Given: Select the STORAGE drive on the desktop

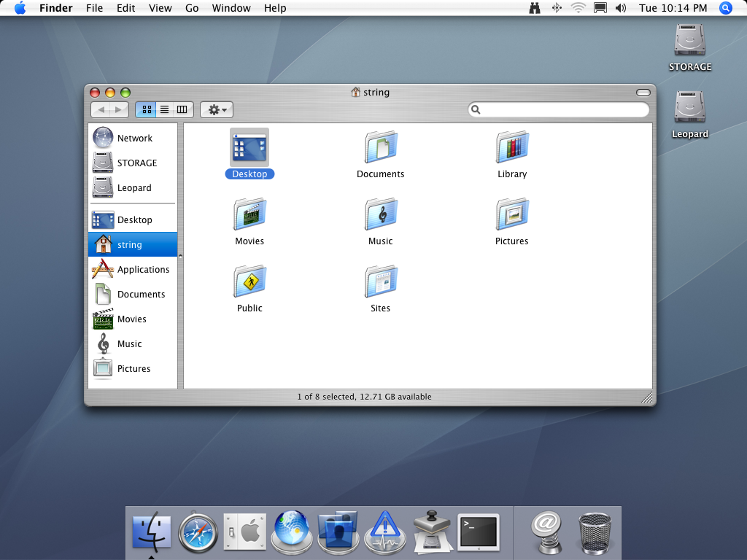Looking at the screenshot, I should click(689, 47).
